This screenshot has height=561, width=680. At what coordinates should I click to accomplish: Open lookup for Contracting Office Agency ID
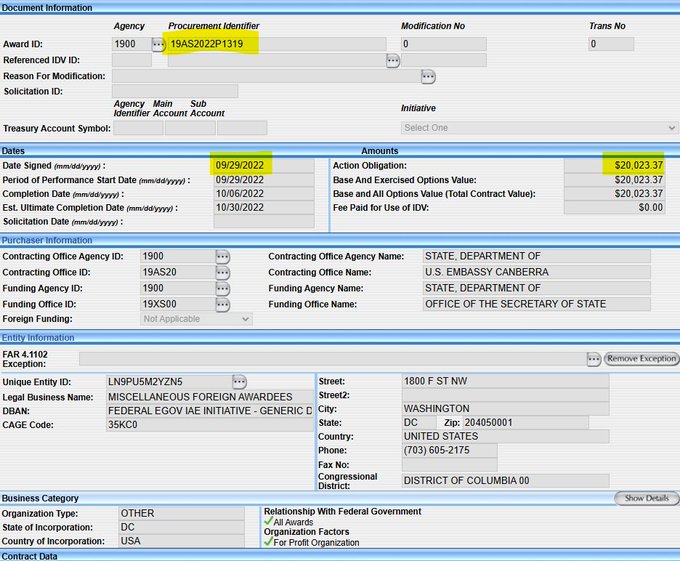click(222, 257)
